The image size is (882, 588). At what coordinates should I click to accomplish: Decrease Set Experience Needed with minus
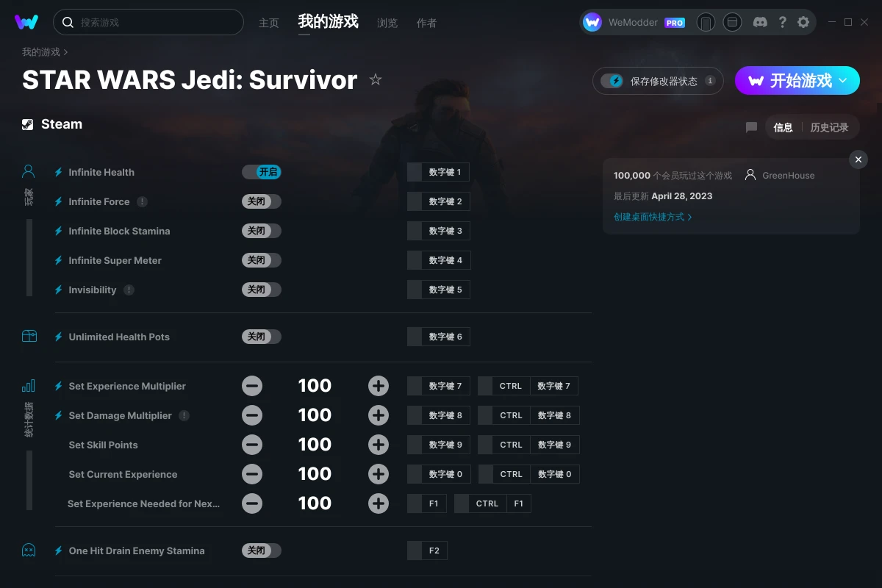coord(252,503)
